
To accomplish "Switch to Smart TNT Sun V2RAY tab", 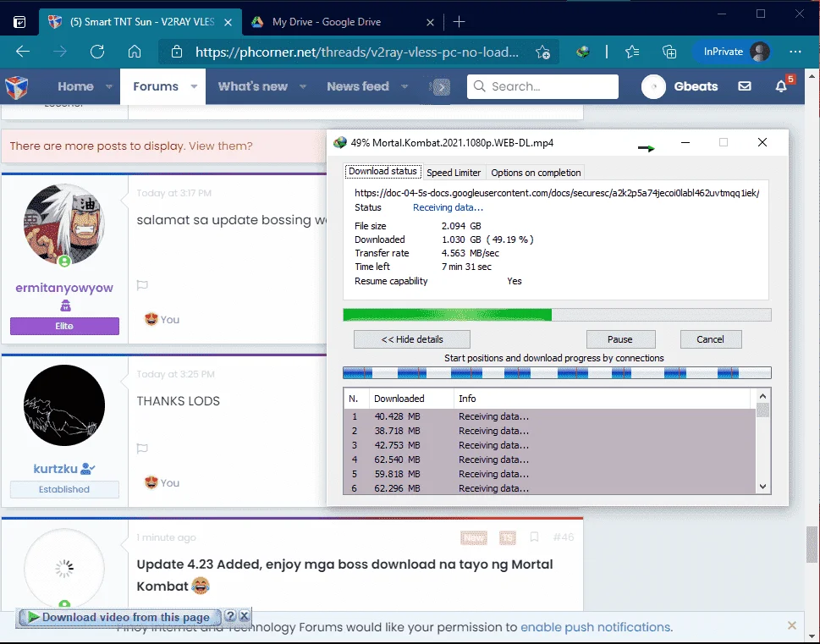I will [x=140, y=22].
